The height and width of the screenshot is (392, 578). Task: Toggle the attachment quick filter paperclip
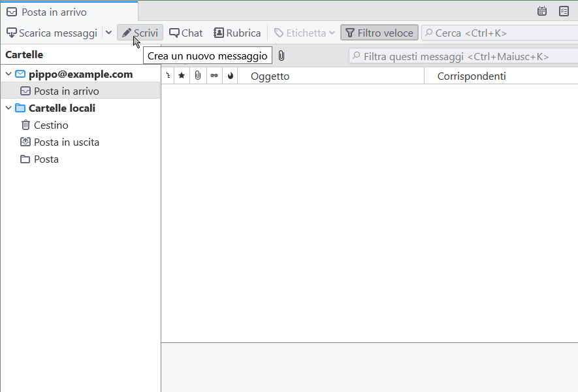(281, 56)
